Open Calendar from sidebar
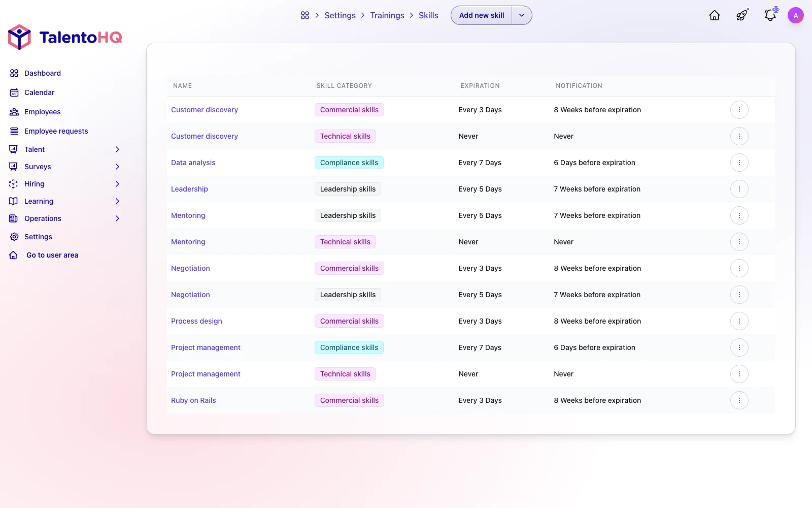This screenshot has width=812, height=508. click(x=39, y=92)
